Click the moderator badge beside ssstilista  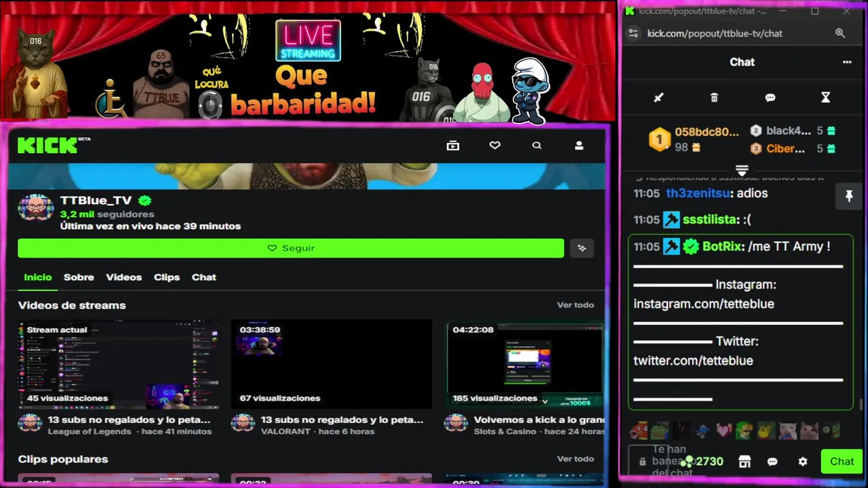[x=671, y=220]
